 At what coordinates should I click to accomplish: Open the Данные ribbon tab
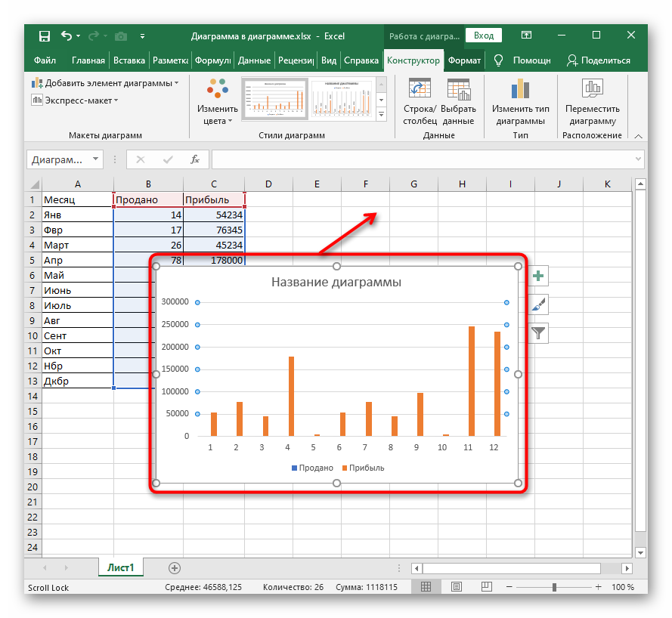254,60
